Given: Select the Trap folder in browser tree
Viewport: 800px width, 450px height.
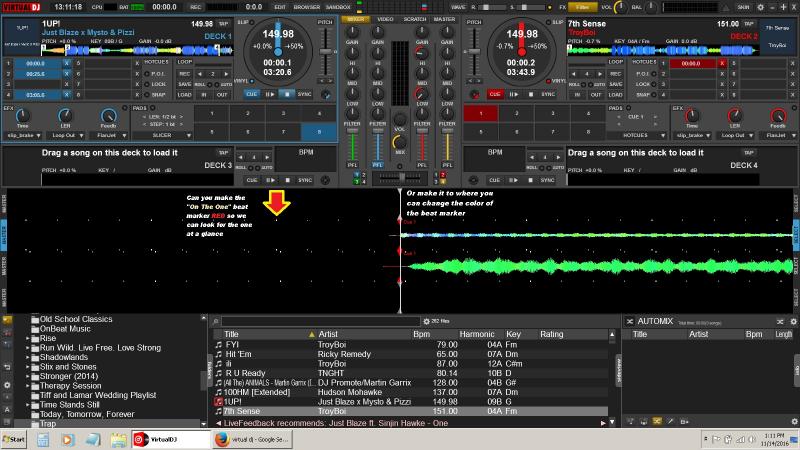Looking at the screenshot, I should [48, 423].
